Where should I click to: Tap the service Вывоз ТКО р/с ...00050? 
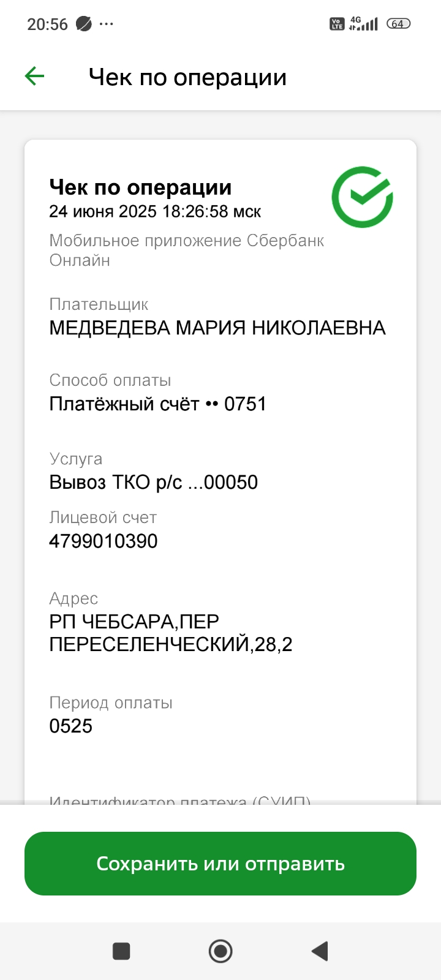(x=154, y=482)
